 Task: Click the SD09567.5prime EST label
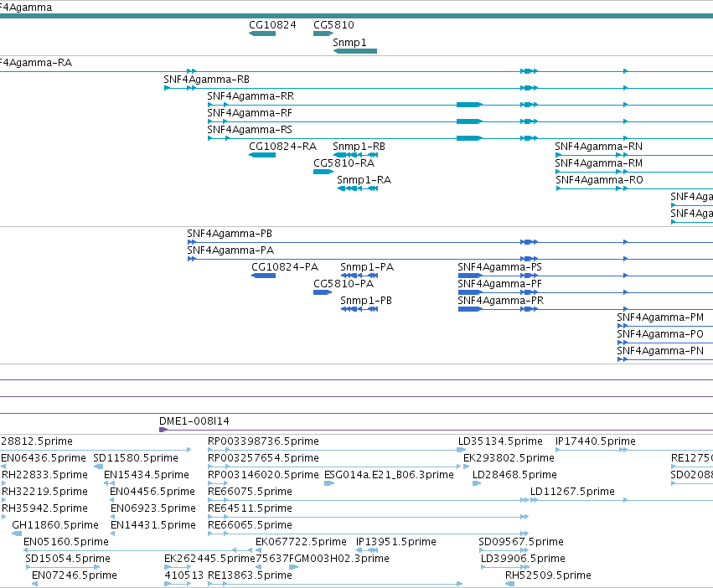point(521,542)
